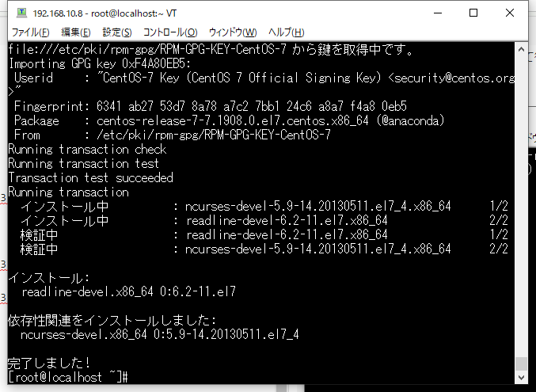The height and width of the screenshot is (392, 536).
Task: Open the コントロール(O) menu
Action: 170,32
